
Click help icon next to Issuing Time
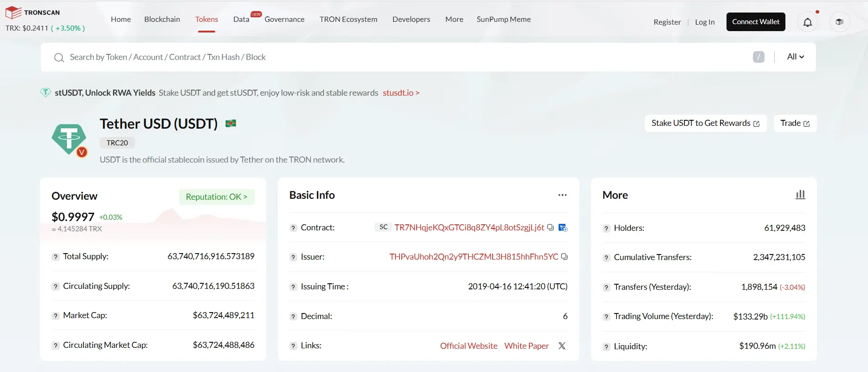pyautogui.click(x=293, y=287)
